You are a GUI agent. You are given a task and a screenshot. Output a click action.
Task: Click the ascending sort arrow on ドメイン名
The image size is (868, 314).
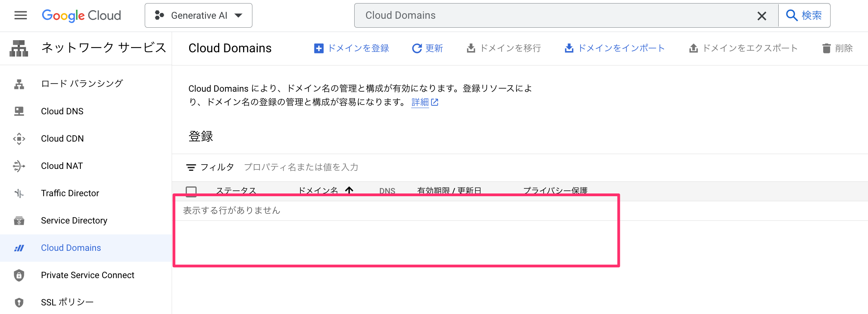(x=349, y=190)
